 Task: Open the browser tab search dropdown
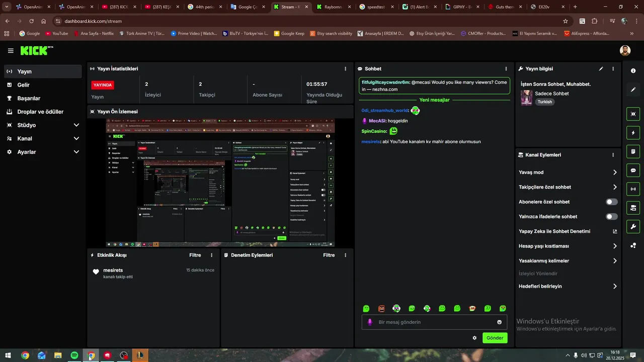click(7, 7)
